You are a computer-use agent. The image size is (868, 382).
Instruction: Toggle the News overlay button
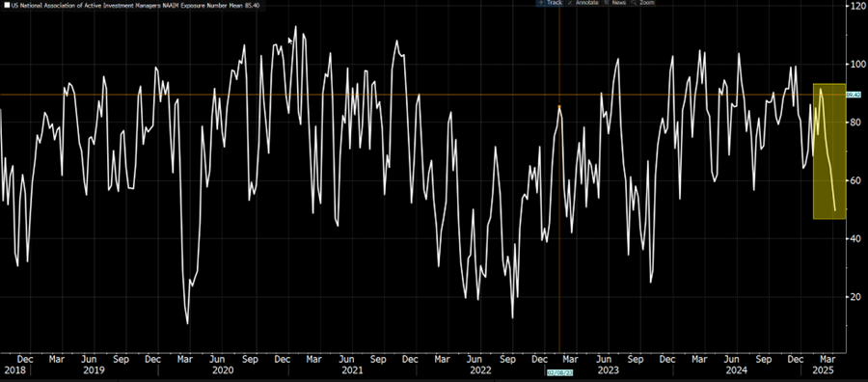pyautogui.click(x=615, y=3)
